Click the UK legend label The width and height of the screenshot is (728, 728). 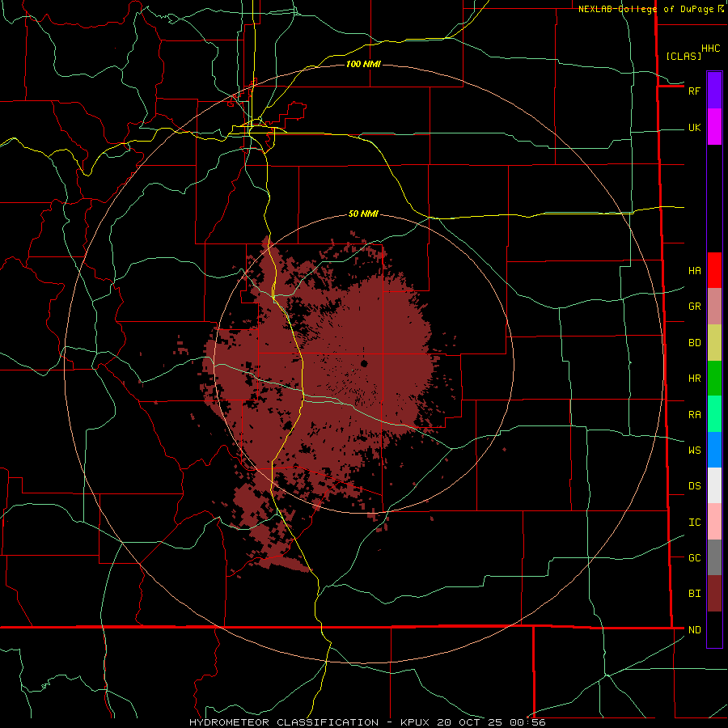tap(695, 127)
